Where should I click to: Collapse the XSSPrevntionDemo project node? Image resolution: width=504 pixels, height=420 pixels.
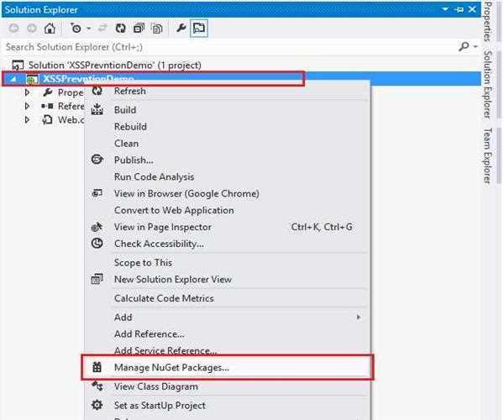pyautogui.click(x=12, y=79)
